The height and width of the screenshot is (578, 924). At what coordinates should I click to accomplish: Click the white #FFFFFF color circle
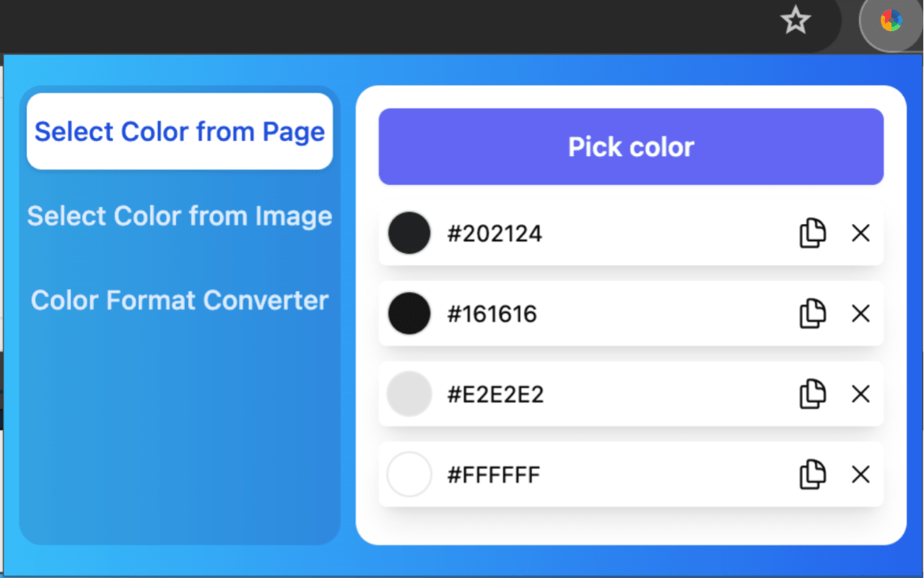click(x=409, y=475)
